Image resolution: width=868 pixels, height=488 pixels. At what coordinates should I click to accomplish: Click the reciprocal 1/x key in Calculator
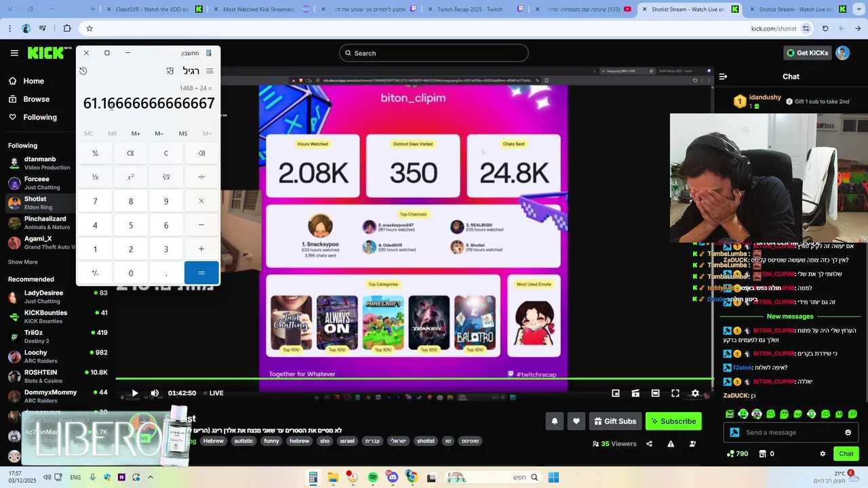tap(95, 177)
